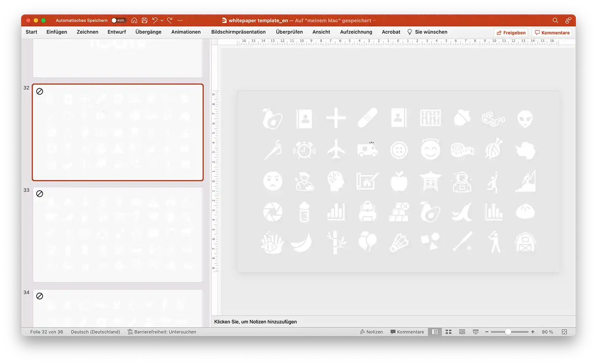
Task: Redo the last undone action
Action: click(x=169, y=20)
